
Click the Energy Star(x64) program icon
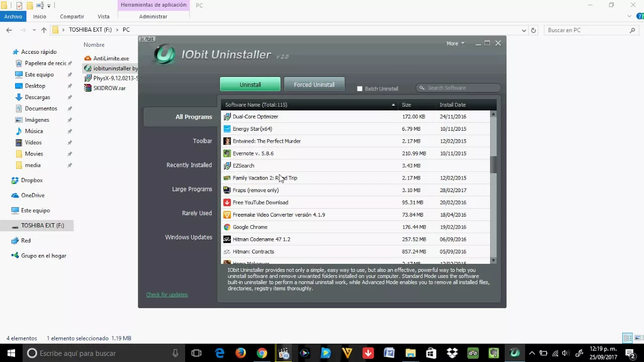pos(227,129)
